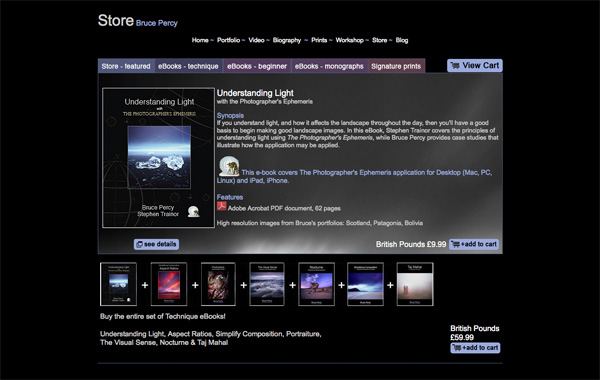The width and height of the screenshot is (600, 380).
Task: Select the Understanding Light thumbnail in set row
Action: (x=118, y=284)
